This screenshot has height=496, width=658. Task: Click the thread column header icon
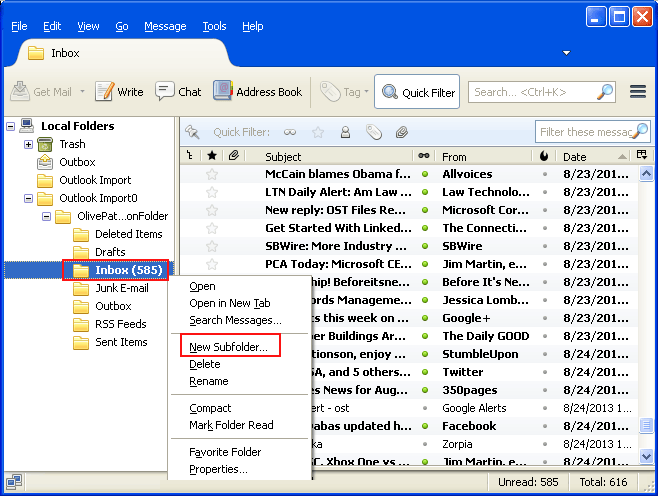pos(190,156)
